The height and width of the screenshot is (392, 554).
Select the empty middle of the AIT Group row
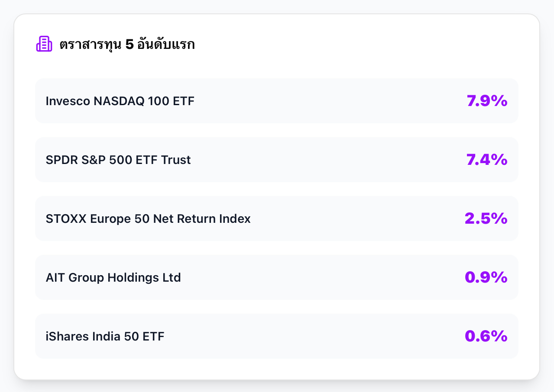click(x=321, y=278)
